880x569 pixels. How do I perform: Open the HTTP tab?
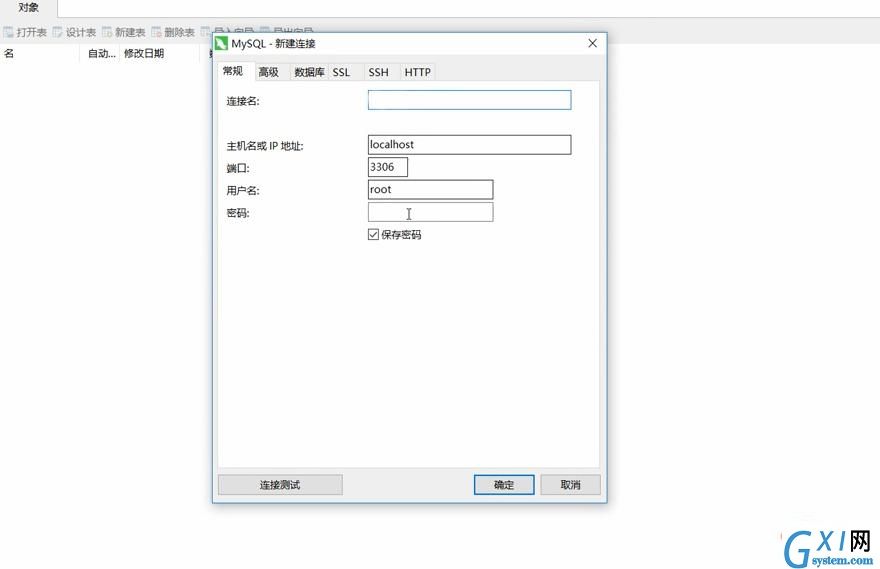[418, 72]
